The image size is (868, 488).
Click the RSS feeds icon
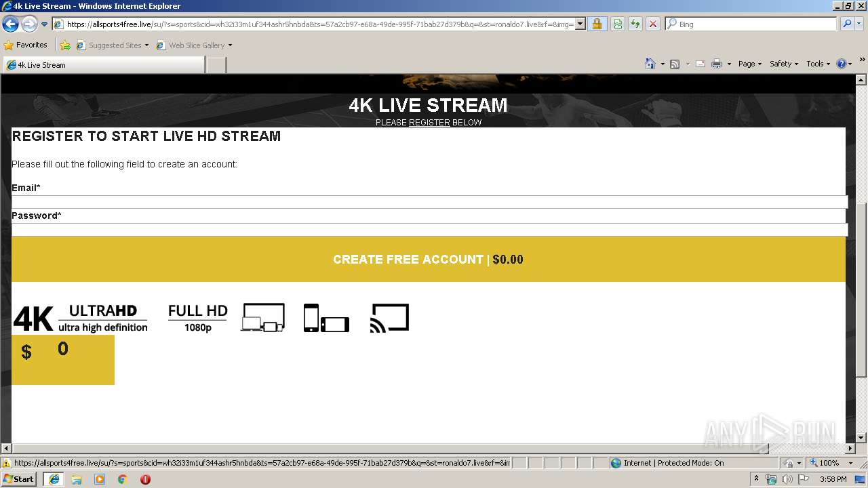[x=675, y=64]
